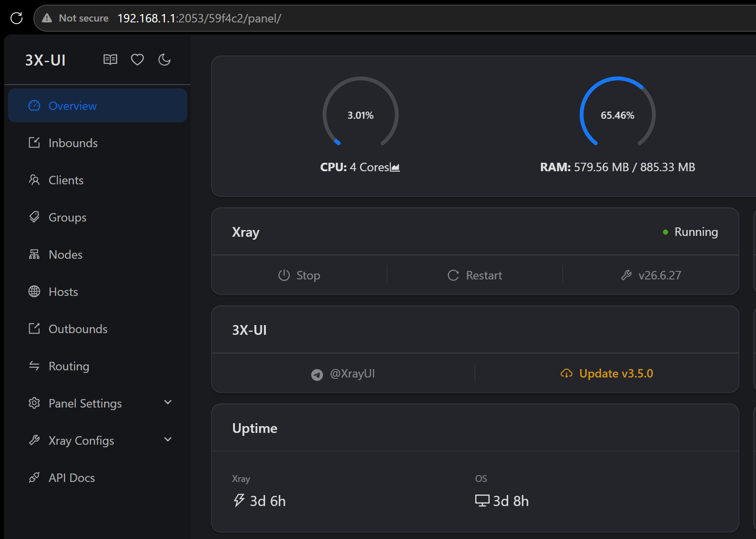Click the cloud download icon for update
The image size is (756, 539).
567,373
